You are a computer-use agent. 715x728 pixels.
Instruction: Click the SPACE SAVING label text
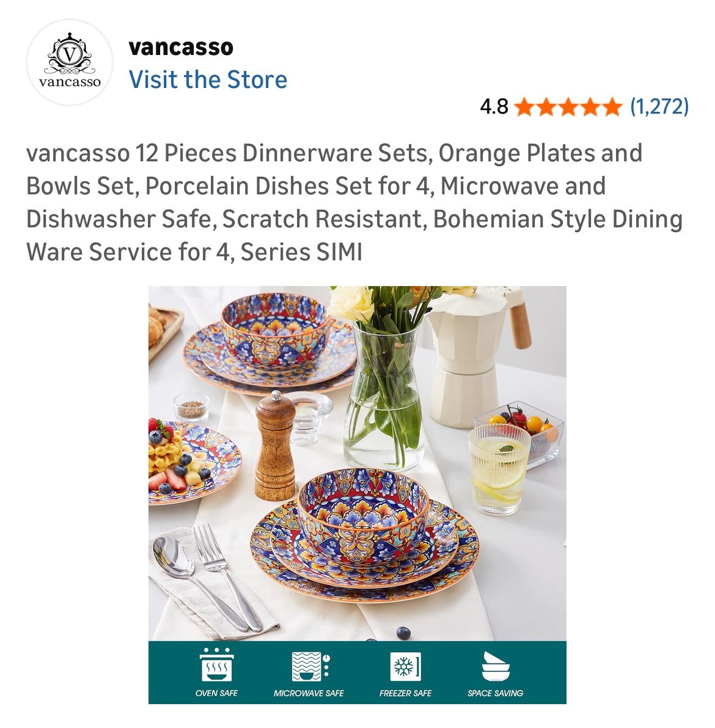tap(496, 693)
